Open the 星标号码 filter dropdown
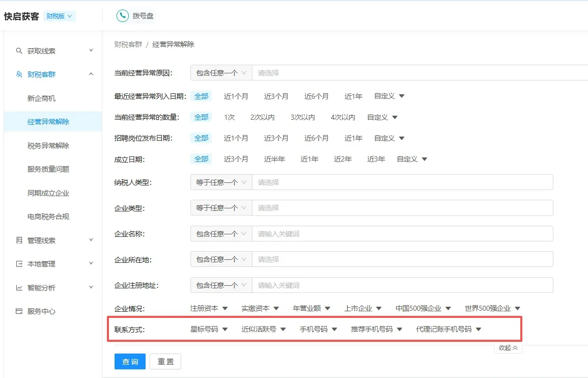Screen dimensions: 588x378 (209, 329)
